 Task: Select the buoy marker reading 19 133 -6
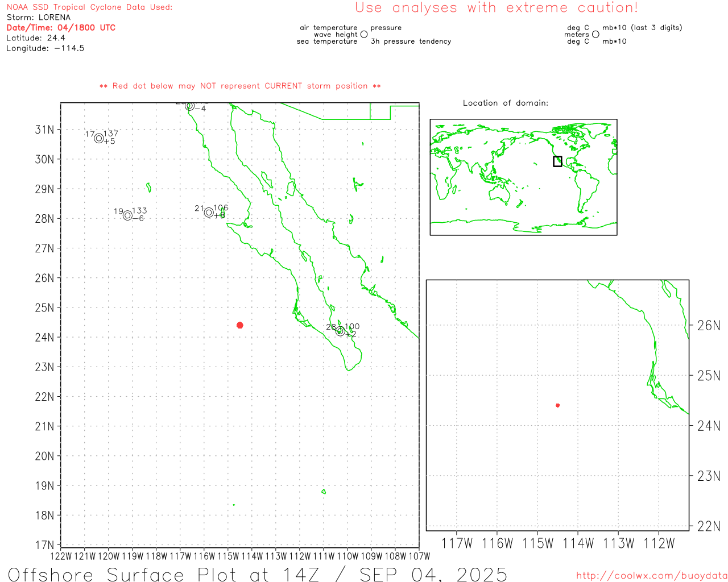coord(127,215)
